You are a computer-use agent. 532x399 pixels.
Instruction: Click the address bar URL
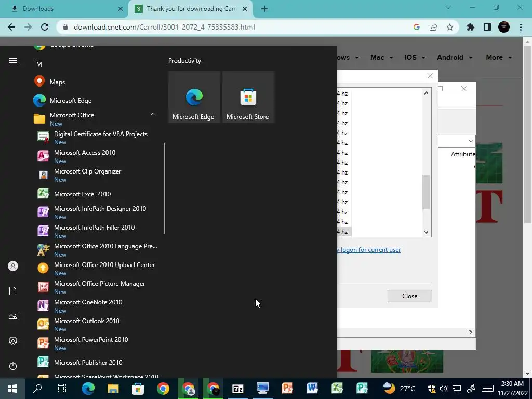point(164,27)
